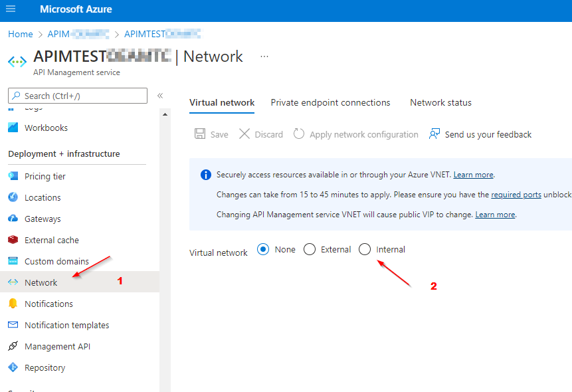Select the External virtual network option
The image size is (572, 392).
click(x=310, y=249)
